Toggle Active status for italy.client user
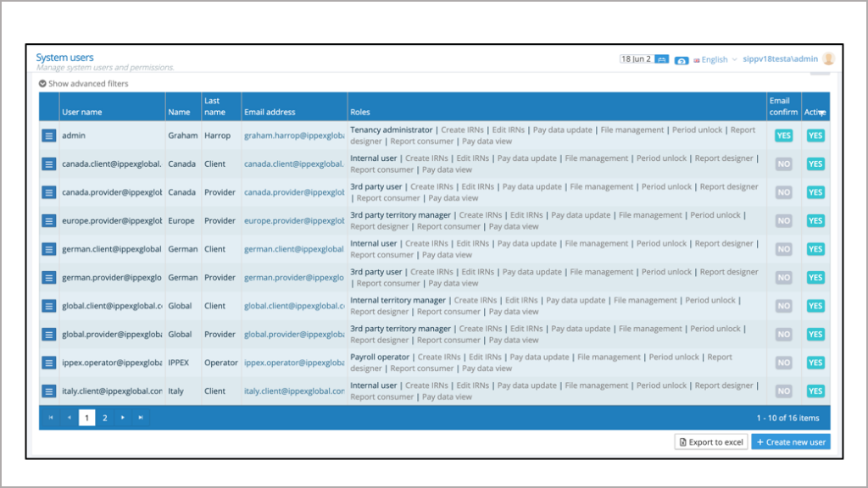Image resolution: width=868 pixels, height=488 pixels. click(815, 391)
